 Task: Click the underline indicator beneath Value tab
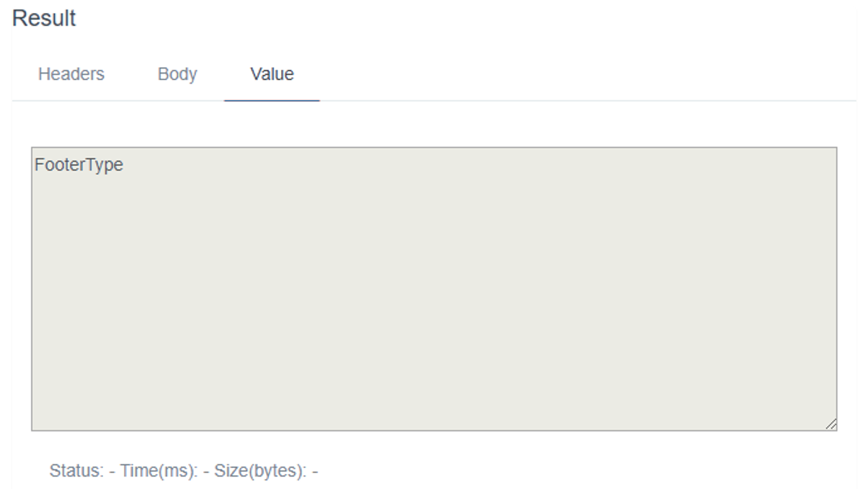(272, 100)
